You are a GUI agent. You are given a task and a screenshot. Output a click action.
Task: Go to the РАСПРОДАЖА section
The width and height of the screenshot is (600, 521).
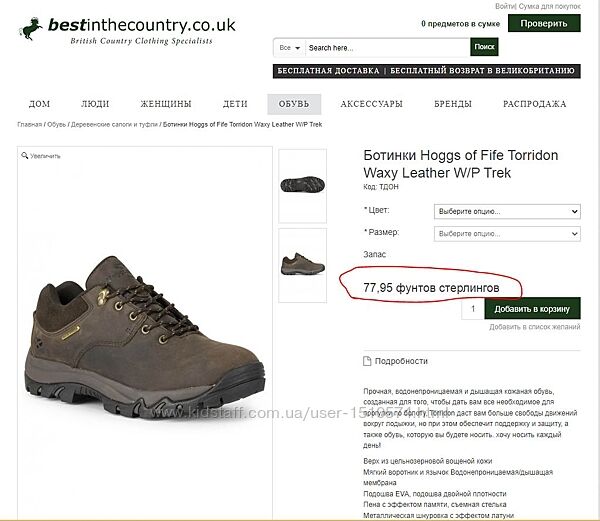pos(534,104)
